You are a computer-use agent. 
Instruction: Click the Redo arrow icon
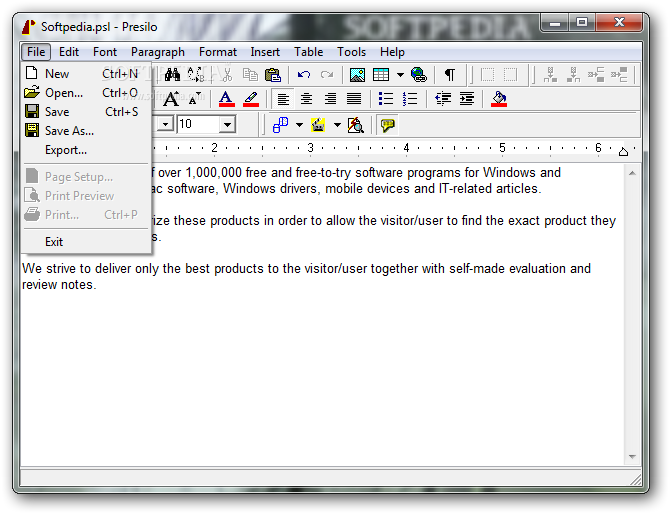[327, 75]
